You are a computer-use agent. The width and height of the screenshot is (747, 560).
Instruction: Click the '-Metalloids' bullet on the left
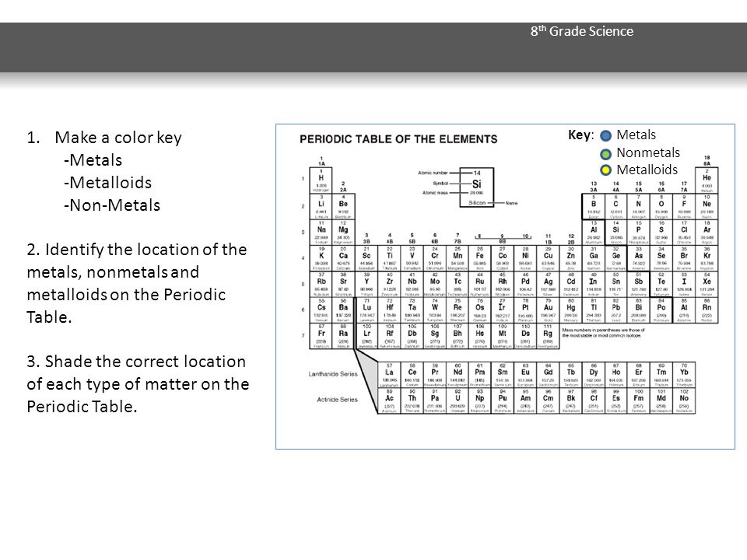pos(107,182)
